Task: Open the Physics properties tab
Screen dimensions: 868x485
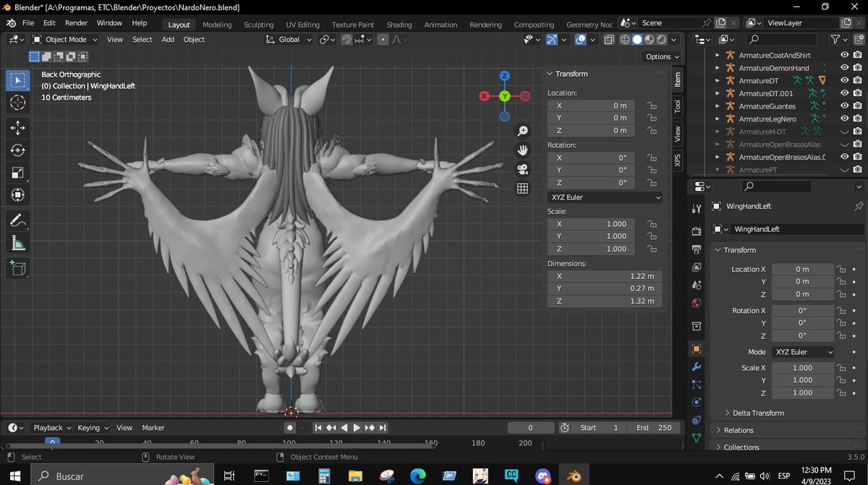Action: click(x=697, y=402)
